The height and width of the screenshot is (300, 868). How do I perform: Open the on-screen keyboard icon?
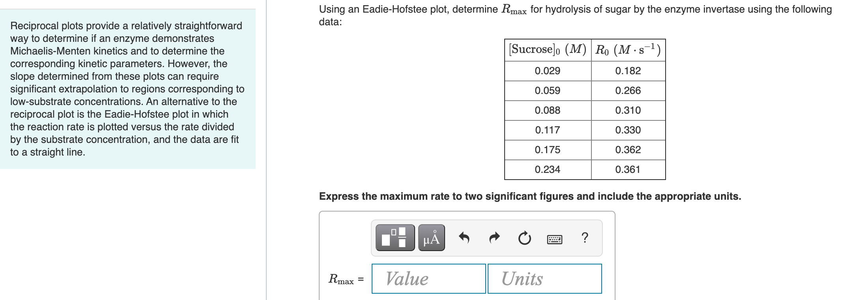(554, 238)
